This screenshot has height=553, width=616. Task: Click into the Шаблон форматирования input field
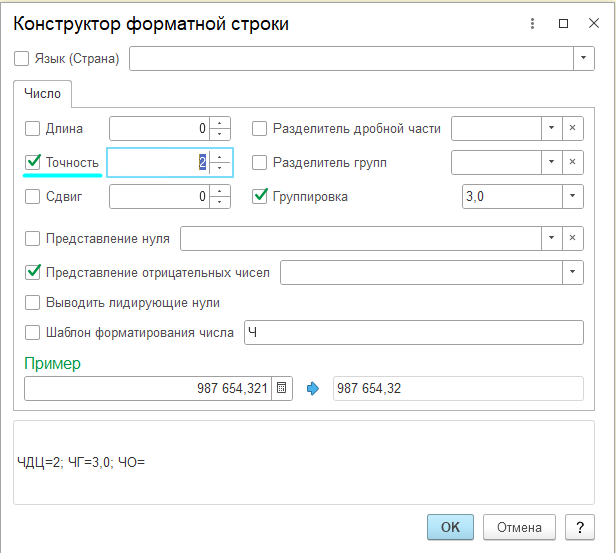coord(412,333)
